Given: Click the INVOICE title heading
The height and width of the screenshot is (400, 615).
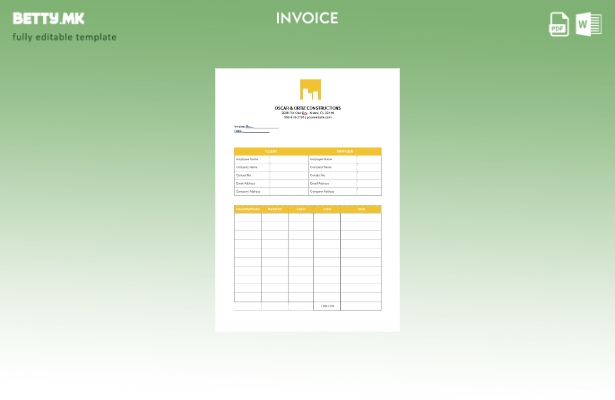Looking at the screenshot, I should tap(307, 18).
